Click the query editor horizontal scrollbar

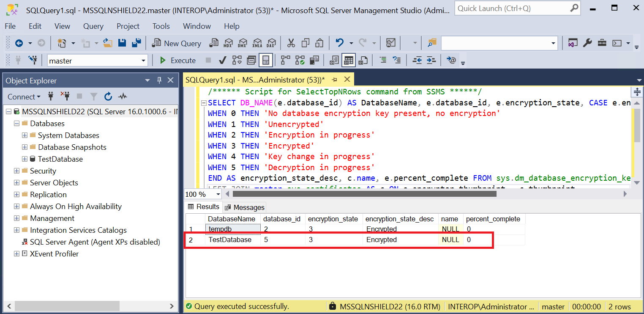click(x=364, y=194)
